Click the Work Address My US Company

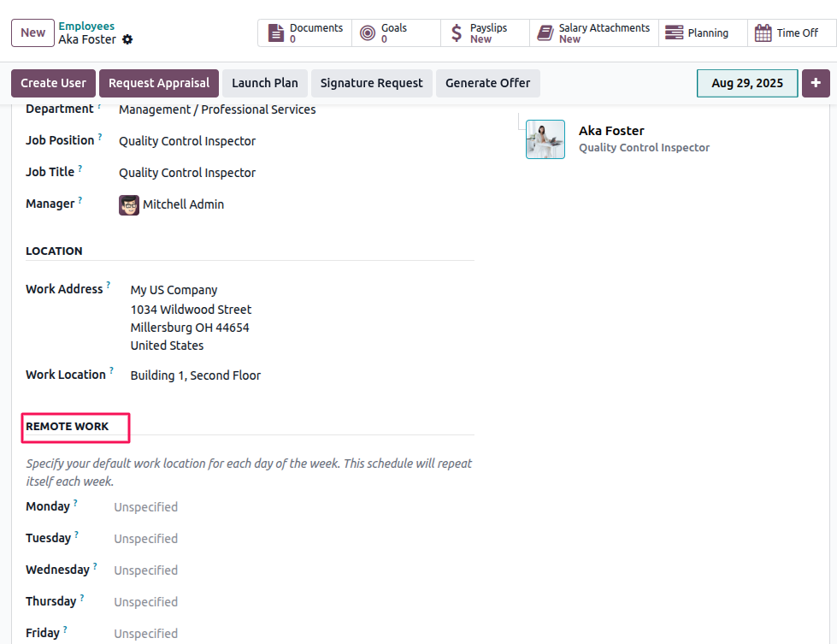pyautogui.click(x=174, y=290)
